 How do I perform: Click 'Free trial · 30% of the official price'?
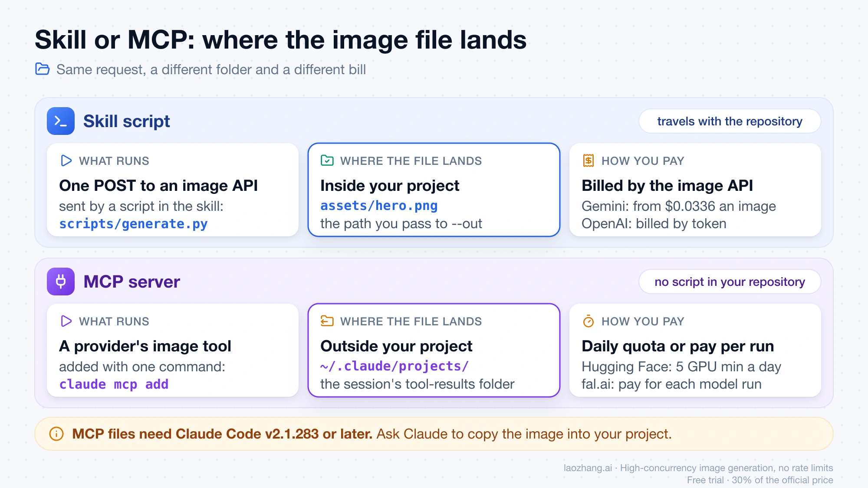click(x=760, y=480)
